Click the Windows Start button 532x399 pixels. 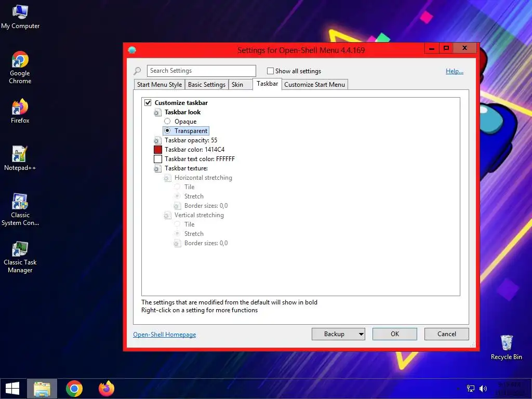pos(13,389)
